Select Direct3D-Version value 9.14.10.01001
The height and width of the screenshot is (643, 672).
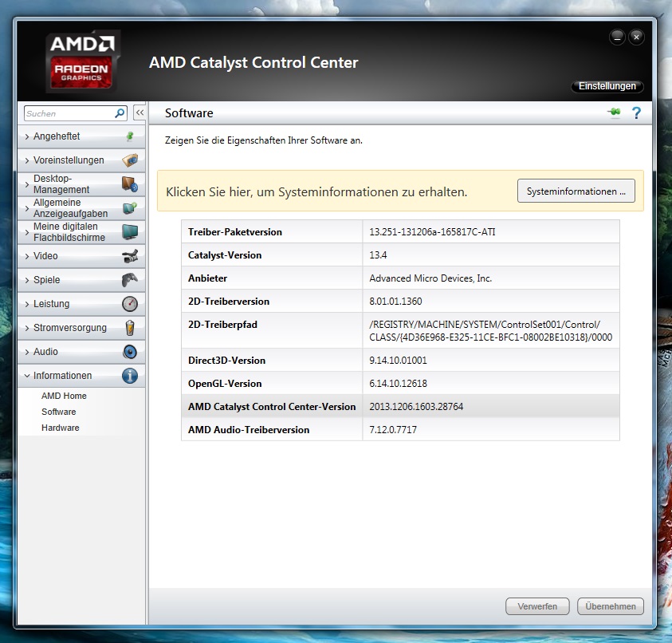pos(398,361)
